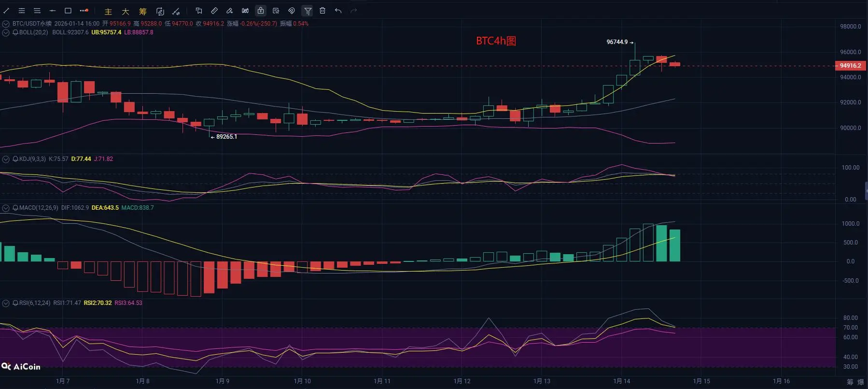Click the current price tag 94916.2
Screen dimensions: 868x389
(x=850, y=66)
